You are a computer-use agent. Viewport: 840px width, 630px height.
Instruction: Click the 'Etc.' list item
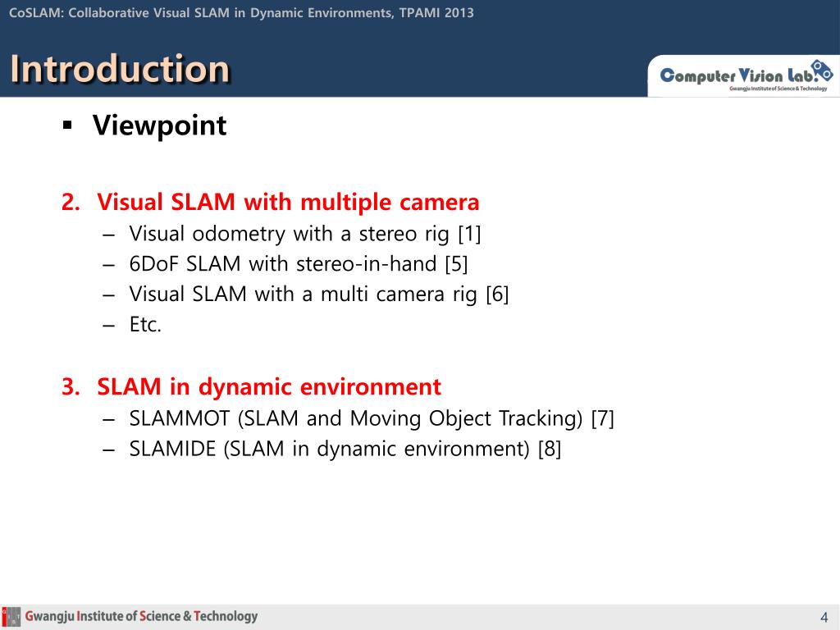[145, 325]
